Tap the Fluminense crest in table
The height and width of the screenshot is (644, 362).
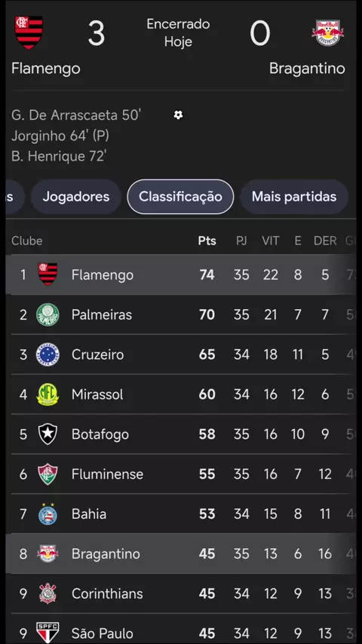tap(48, 474)
